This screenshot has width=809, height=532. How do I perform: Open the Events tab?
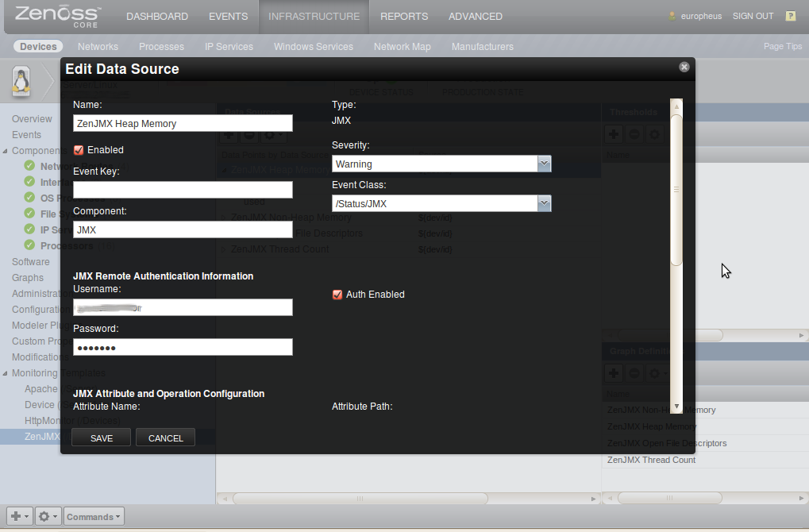pos(228,17)
